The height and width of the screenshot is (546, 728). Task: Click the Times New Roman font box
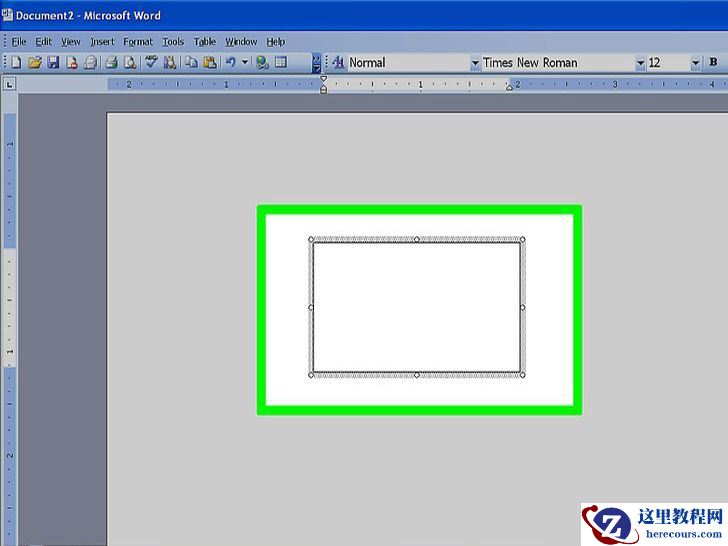[559, 63]
